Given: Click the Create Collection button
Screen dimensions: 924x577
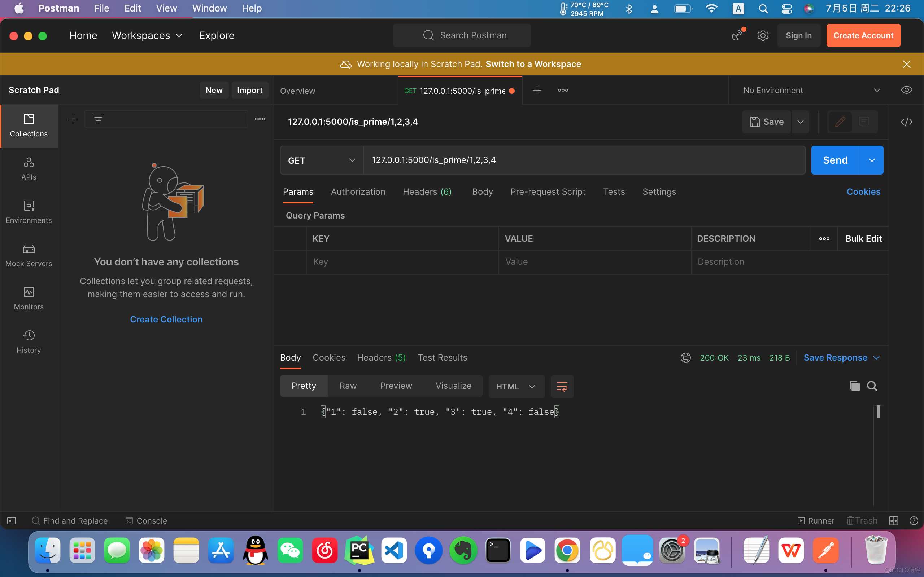Looking at the screenshot, I should click(166, 319).
